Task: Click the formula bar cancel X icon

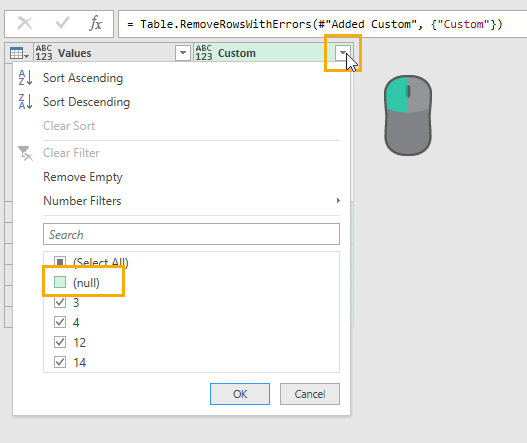Action: click(x=25, y=24)
